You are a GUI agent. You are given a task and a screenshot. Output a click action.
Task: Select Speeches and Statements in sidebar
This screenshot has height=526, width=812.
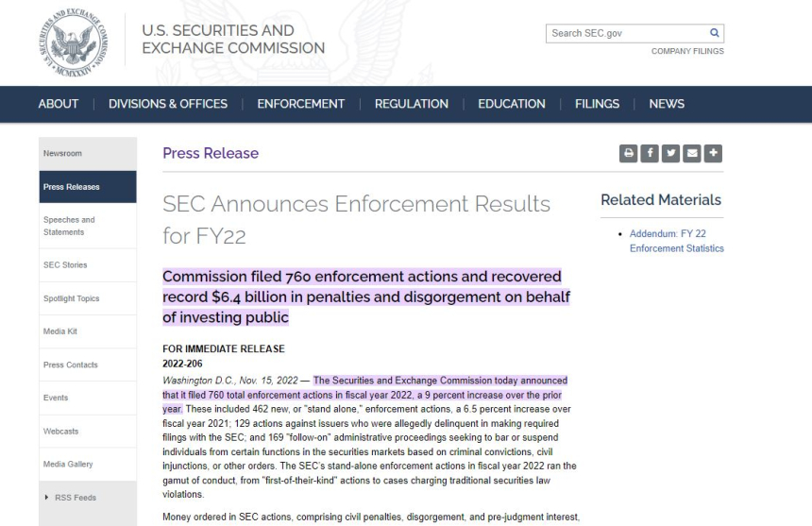[x=70, y=226]
